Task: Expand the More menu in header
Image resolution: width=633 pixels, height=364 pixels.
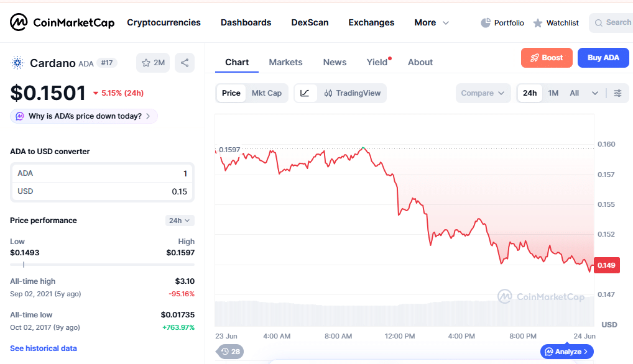Action: pyautogui.click(x=432, y=22)
